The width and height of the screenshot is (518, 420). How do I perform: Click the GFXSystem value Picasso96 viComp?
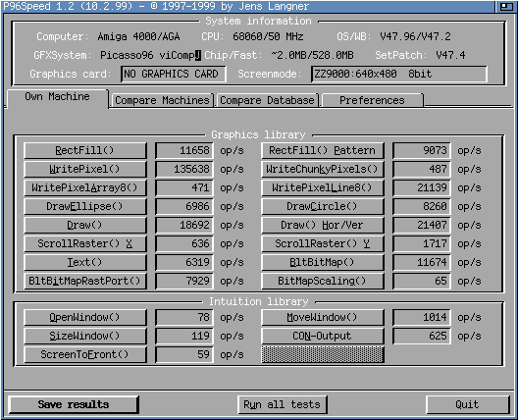coord(151,55)
